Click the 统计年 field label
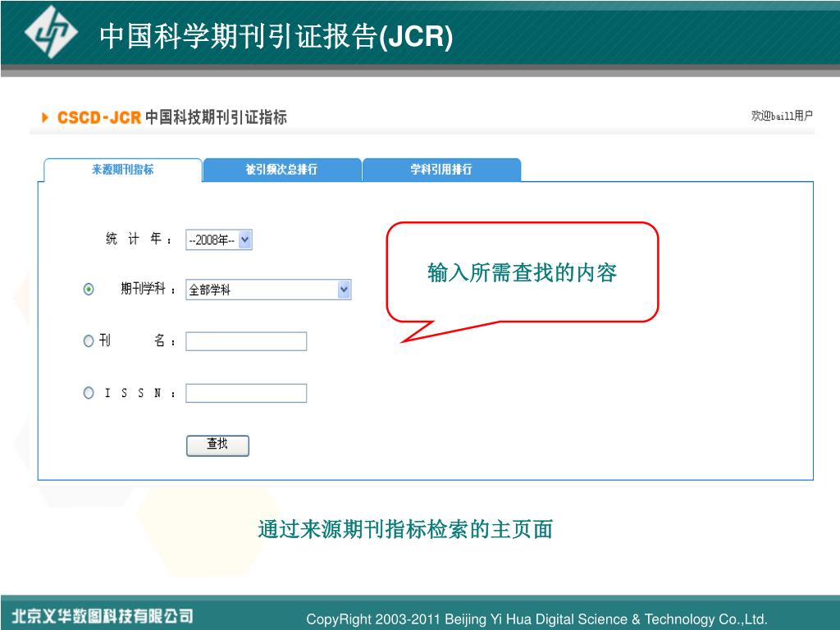 coord(139,239)
